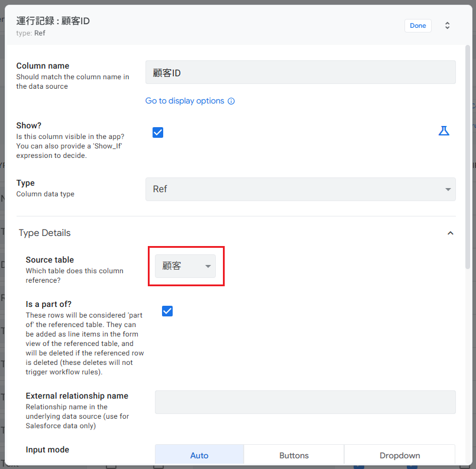The image size is (476, 469).
Task: Click the dialog title 運行記録 : 顧客ID
Action: click(x=53, y=21)
